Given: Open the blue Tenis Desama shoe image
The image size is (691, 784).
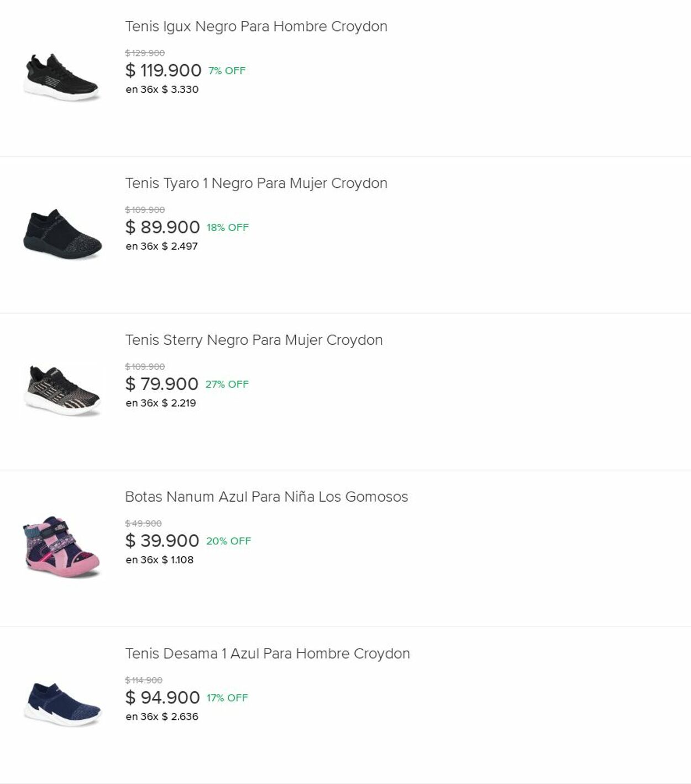Looking at the screenshot, I should pyautogui.click(x=62, y=704).
